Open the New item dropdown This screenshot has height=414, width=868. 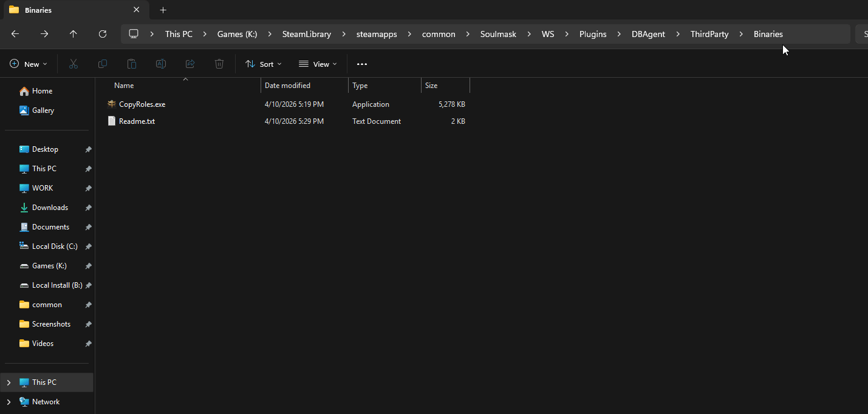(29, 64)
